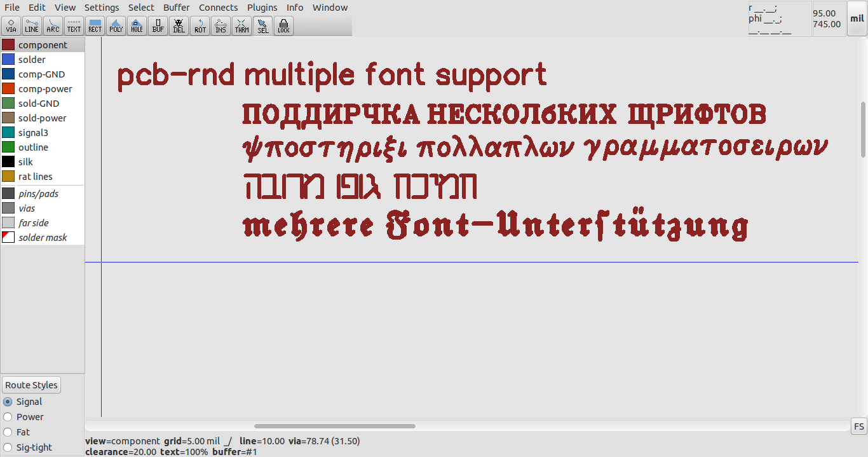
Task: Click the mil units button
Action: point(857,18)
